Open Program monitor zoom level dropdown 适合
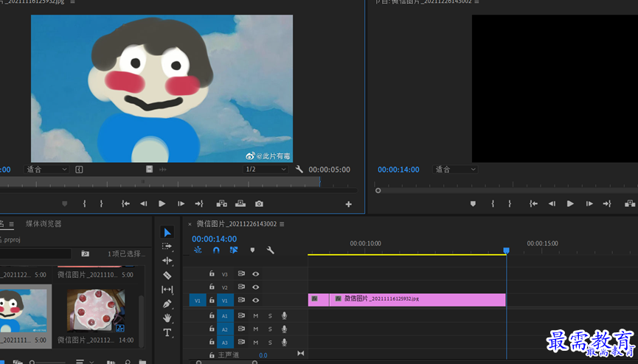 455,169
